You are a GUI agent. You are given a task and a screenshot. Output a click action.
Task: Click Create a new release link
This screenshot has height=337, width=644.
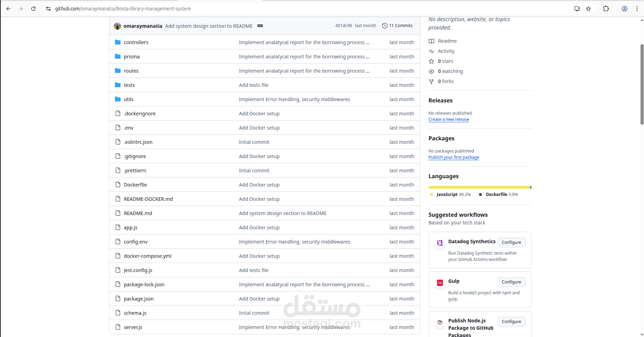coord(449,120)
